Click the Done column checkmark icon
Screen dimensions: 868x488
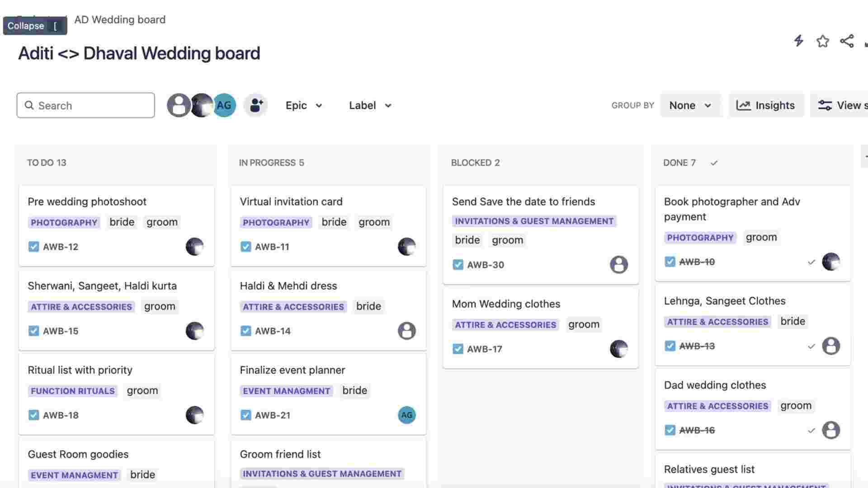pyautogui.click(x=714, y=163)
